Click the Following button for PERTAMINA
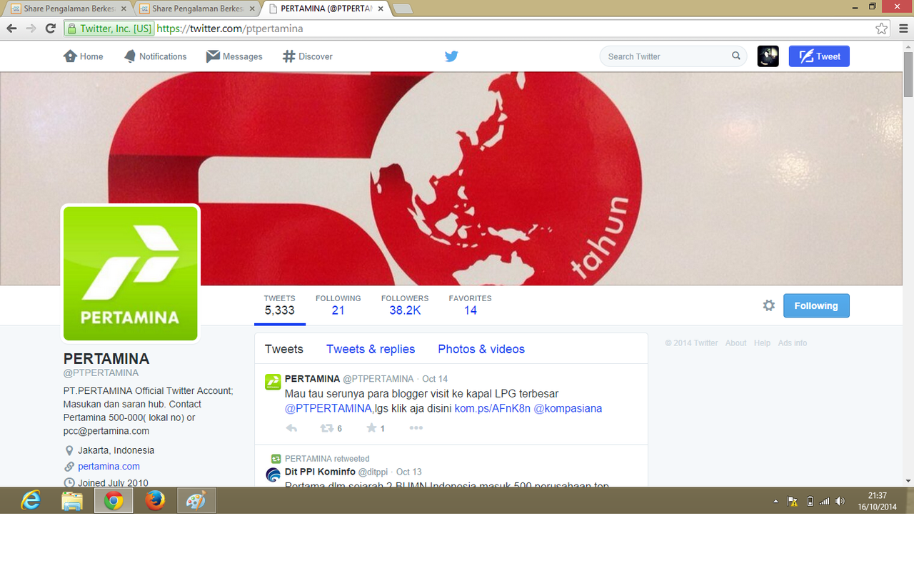This screenshot has height=588, width=914. [816, 305]
